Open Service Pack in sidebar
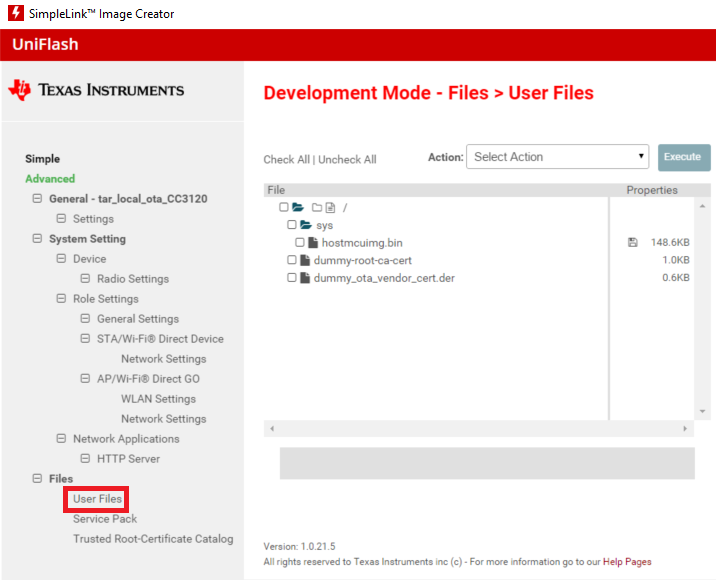Image resolution: width=716 pixels, height=580 pixels. pyautogui.click(x=105, y=519)
